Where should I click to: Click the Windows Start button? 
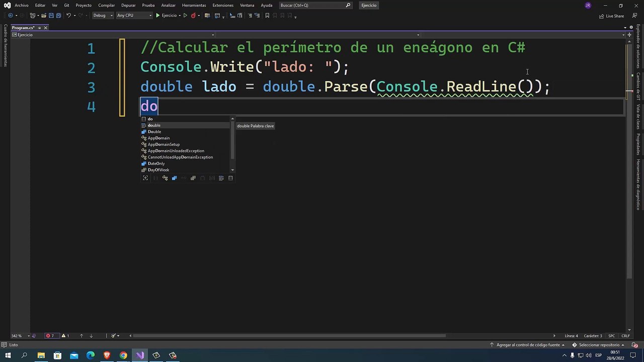point(8,355)
